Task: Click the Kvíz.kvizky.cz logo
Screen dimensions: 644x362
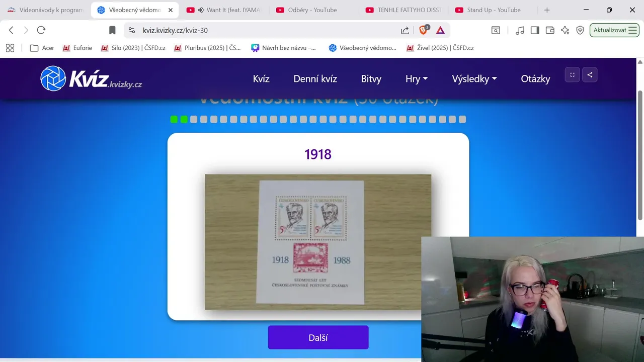Action: (x=91, y=78)
